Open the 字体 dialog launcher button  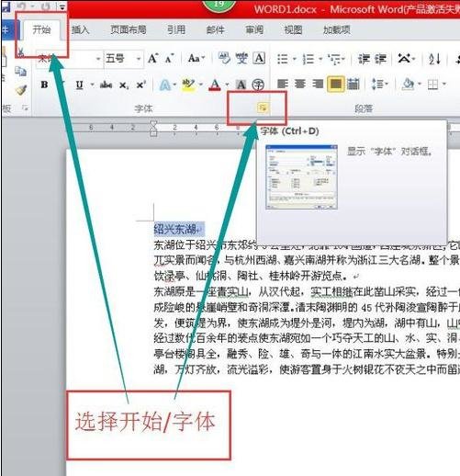[x=263, y=108]
